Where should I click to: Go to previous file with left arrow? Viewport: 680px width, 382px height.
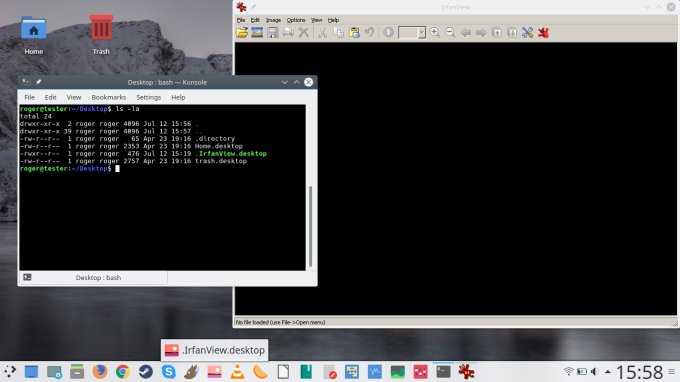pyautogui.click(x=466, y=33)
